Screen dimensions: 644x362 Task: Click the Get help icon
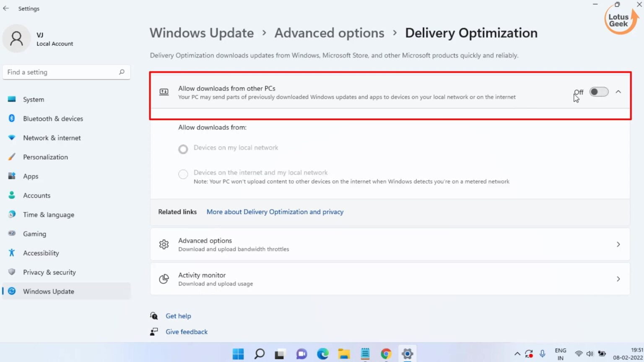click(154, 316)
